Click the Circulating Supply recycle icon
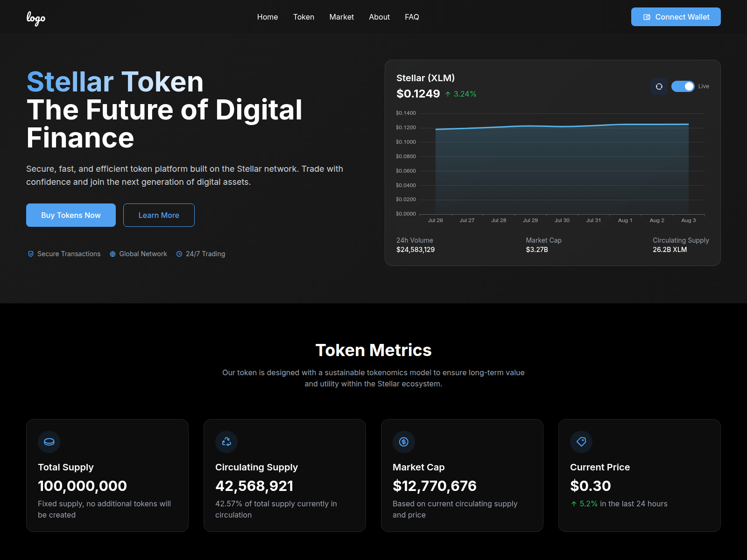This screenshot has height=560, width=747. pos(226,442)
